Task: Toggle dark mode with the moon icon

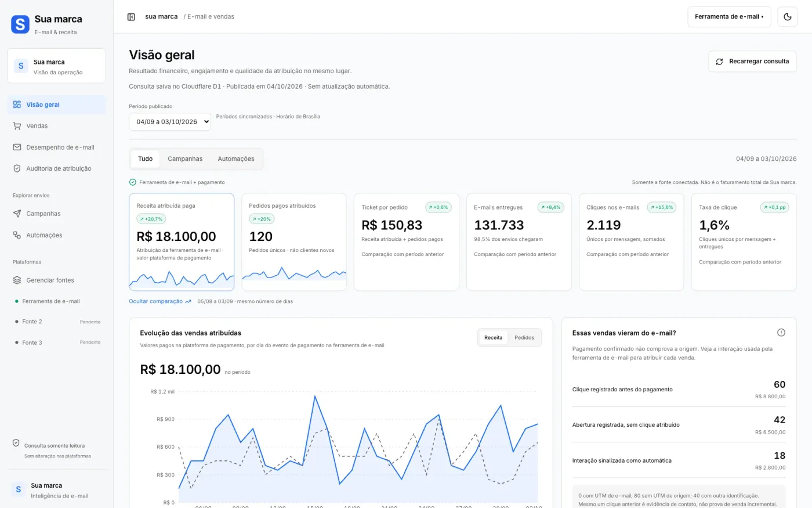Action: pos(787,17)
